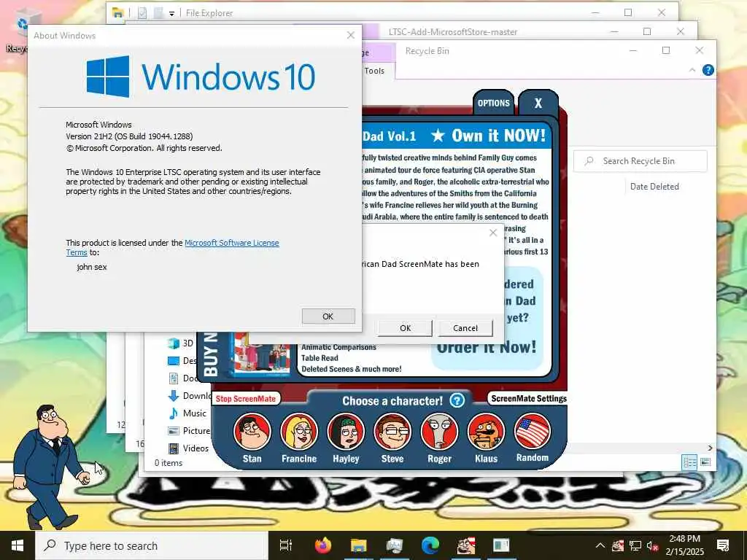The image size is (747, 560).
Task: Choose the Roger character icon
Action: [x=439, y=432]
